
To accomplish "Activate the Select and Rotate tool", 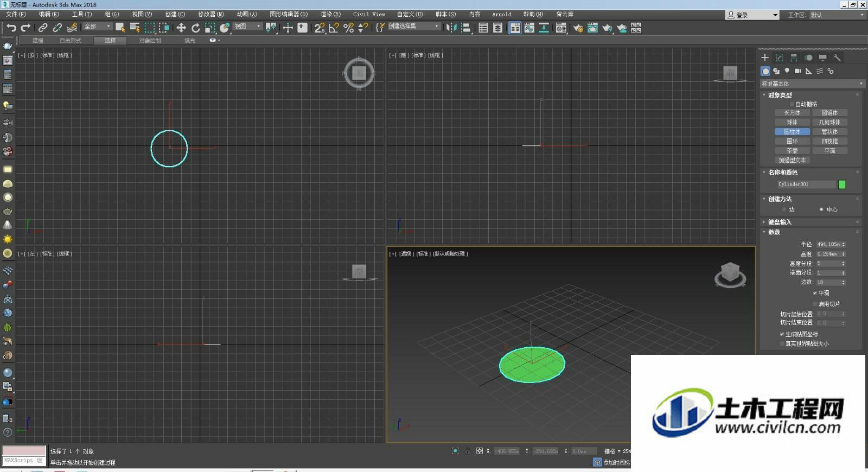I will tap(196, 28).
